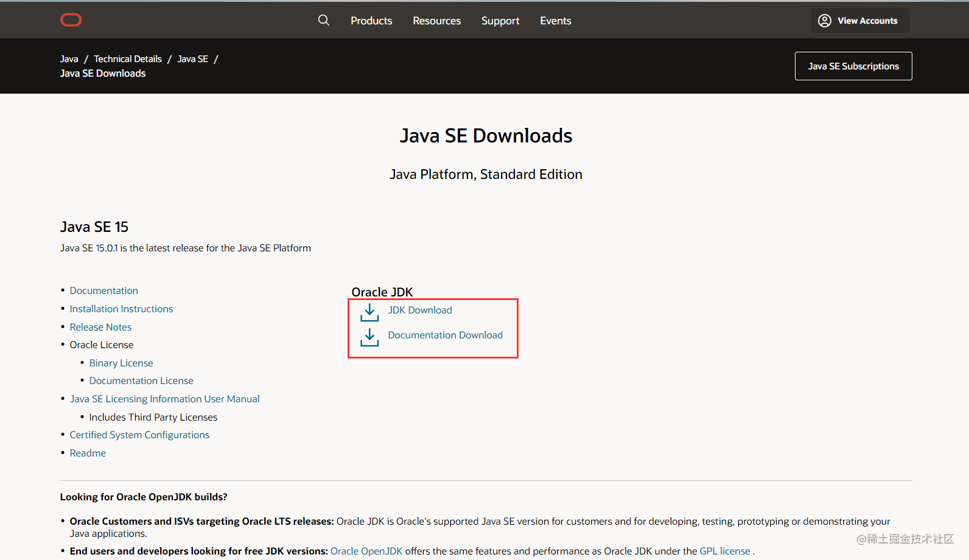Viewport: 969px width, 560px height.
Task: Navigate to Technical Details breadcrumb
Action: coord(128,59)
